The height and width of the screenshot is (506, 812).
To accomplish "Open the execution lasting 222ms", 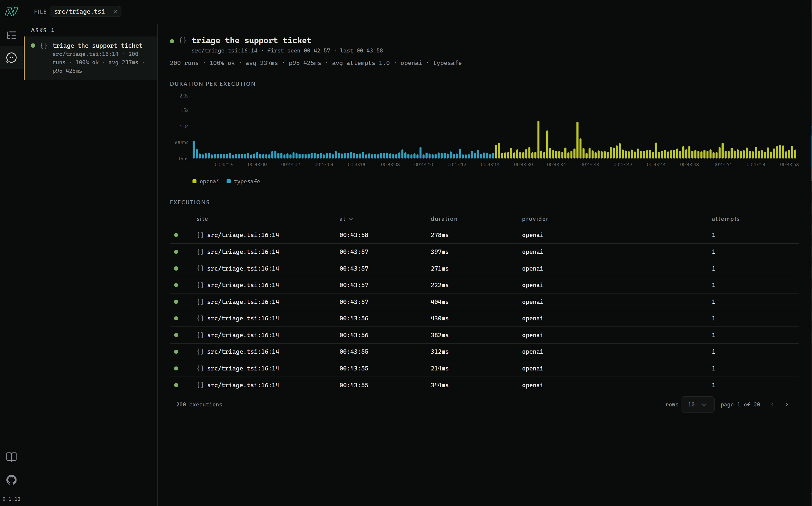I will click(x=484, y=285).
